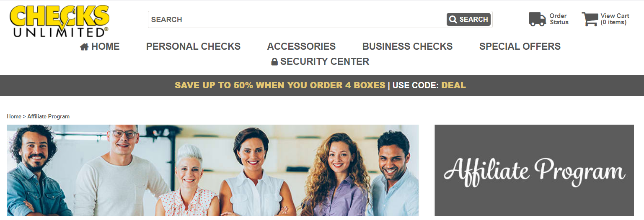Click the Order Status text link
The width and height of the screenshot is (644, 220).
coord(559,19)
